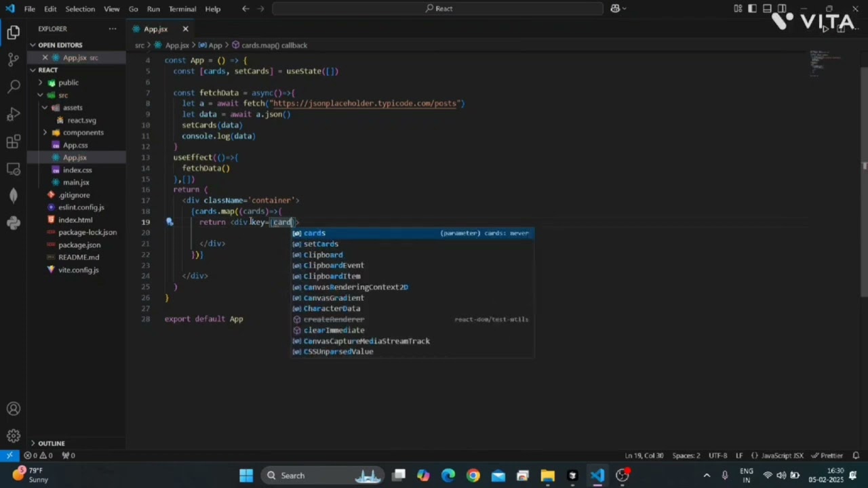Click the Windows Start button
Image resolution: width=868 pixels, height=488 pixels.
click(245, 476)
